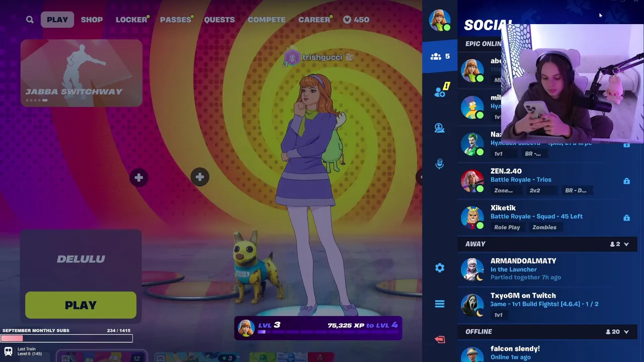This screenshot has height=362, width=644.
Task: Click the lock icon on ZEN.2.40 row
Action: 626,181
